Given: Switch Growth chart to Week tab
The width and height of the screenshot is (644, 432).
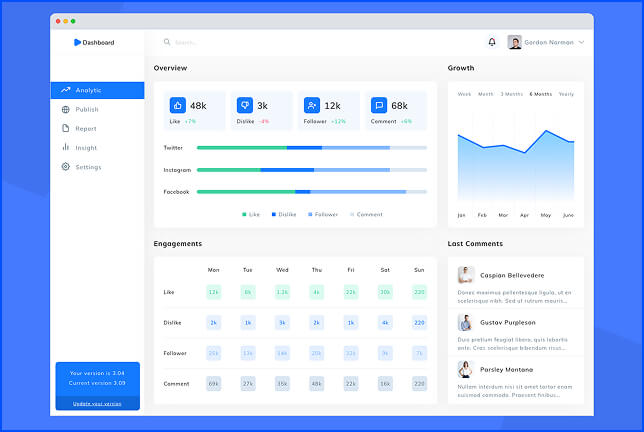Looking at the screenshot, I should tap(464, 94).
